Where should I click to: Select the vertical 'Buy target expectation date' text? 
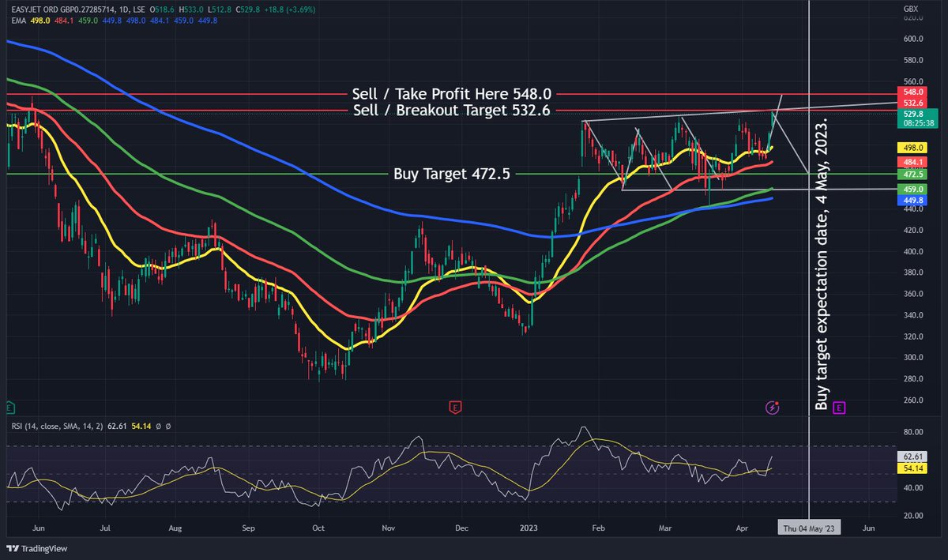point(822,265)
